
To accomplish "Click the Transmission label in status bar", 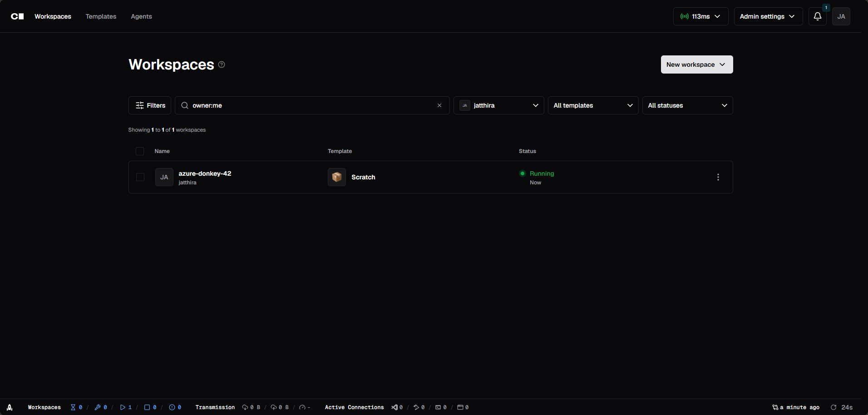I will pyautogui.click(x=215, y=407).
